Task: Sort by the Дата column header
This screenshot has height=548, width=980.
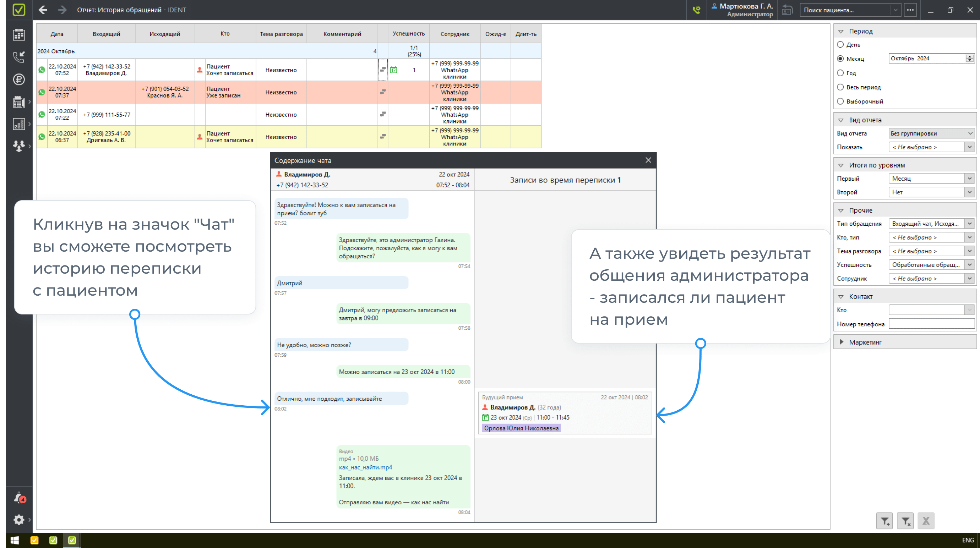Action: [57, 34]
